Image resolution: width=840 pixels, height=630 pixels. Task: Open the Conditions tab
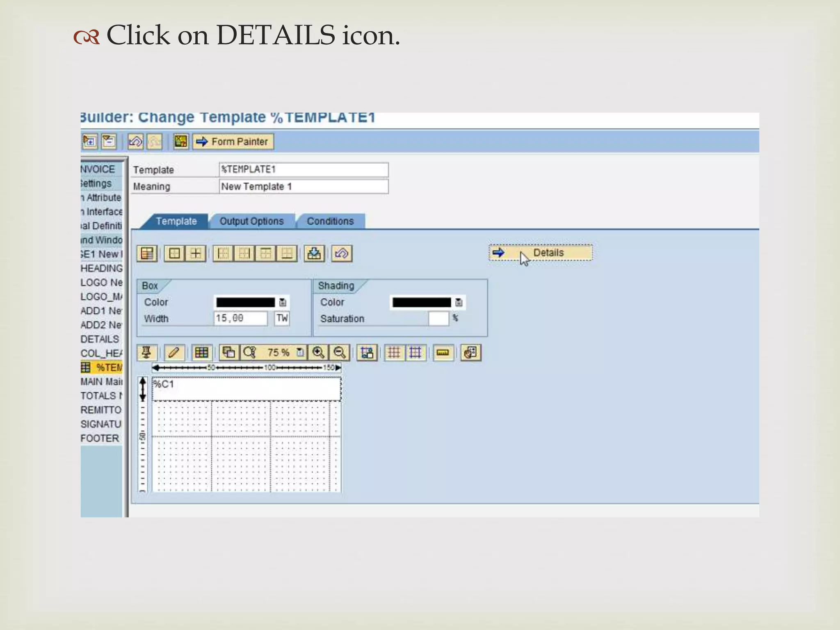[330, 221]
